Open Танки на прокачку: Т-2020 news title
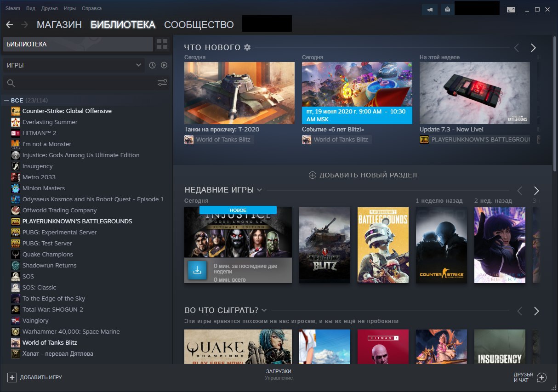 click(222, 130)
